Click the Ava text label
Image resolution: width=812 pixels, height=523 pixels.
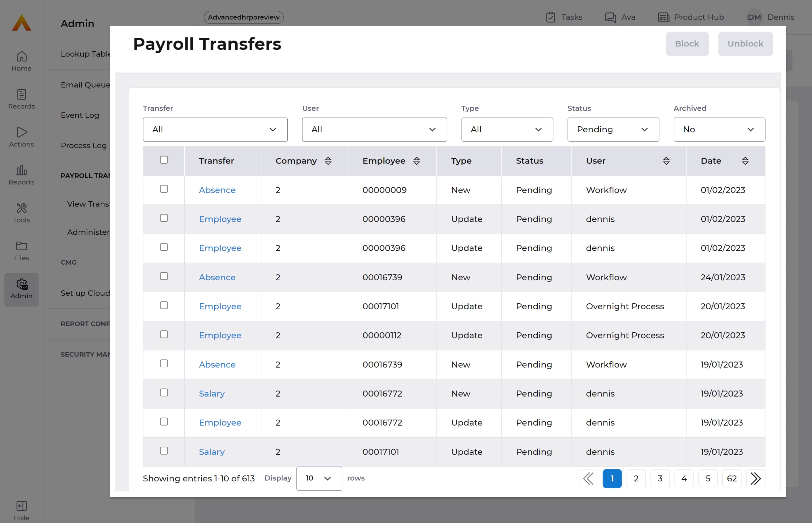[x=628, y=17]
